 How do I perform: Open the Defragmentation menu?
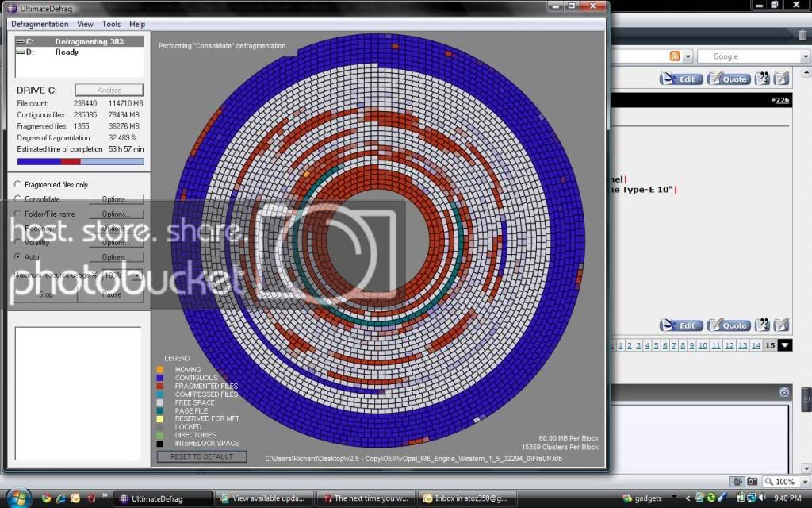40,24
